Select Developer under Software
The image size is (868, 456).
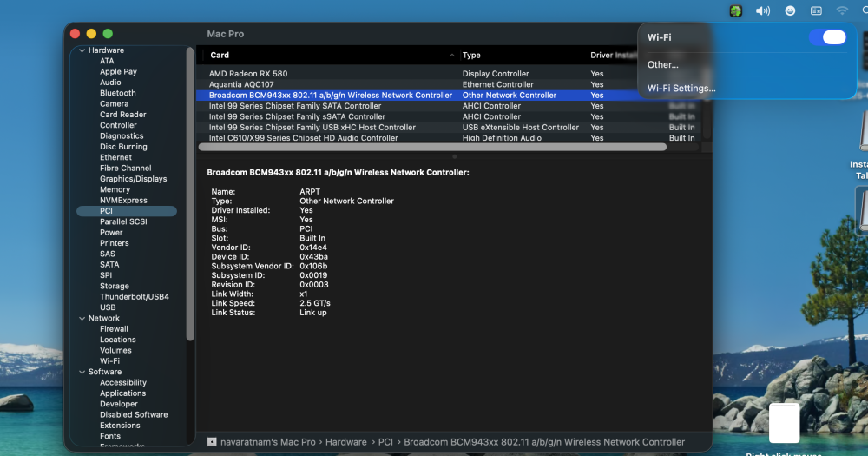118,404
